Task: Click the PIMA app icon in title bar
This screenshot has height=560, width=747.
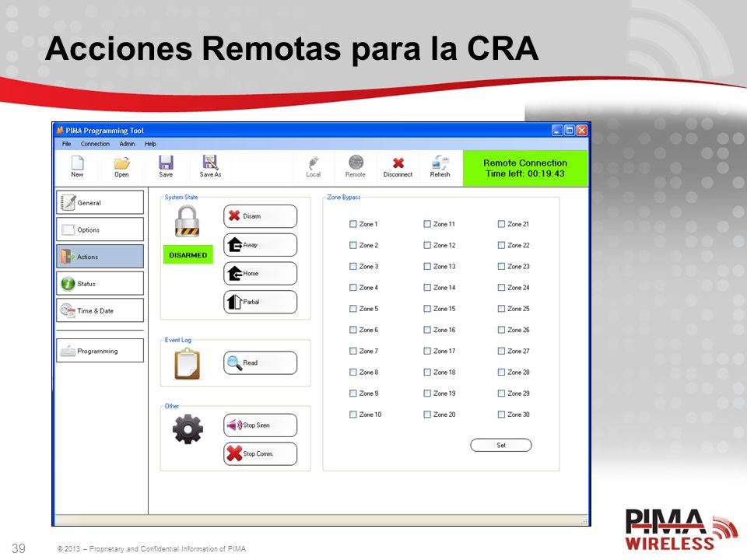Action: (x=60, y=130)
